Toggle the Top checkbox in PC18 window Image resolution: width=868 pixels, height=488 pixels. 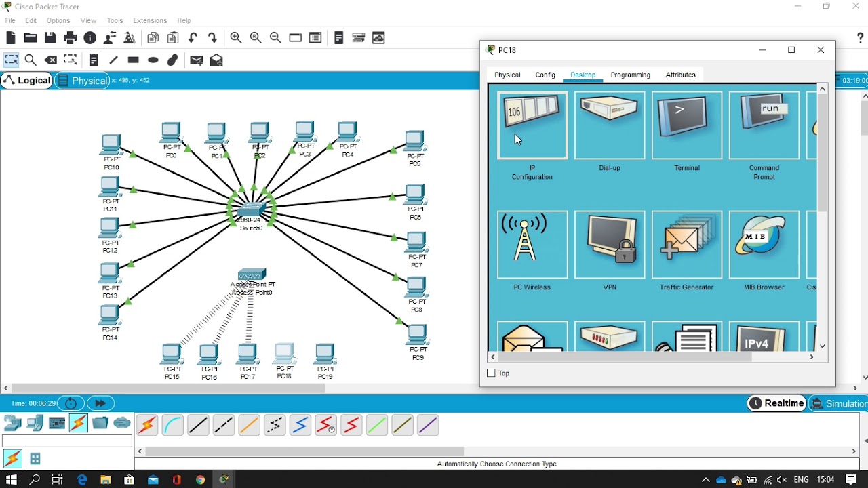(492, 373)
